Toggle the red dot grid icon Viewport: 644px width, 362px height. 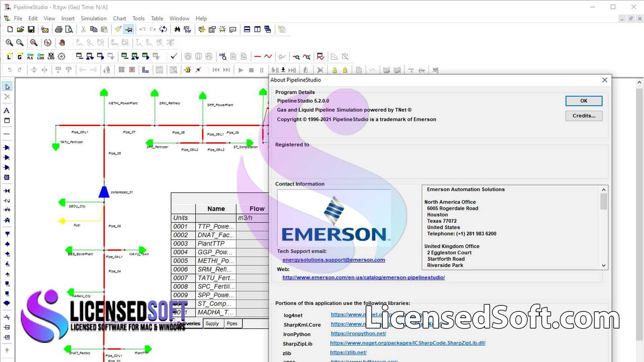(132, 70)
